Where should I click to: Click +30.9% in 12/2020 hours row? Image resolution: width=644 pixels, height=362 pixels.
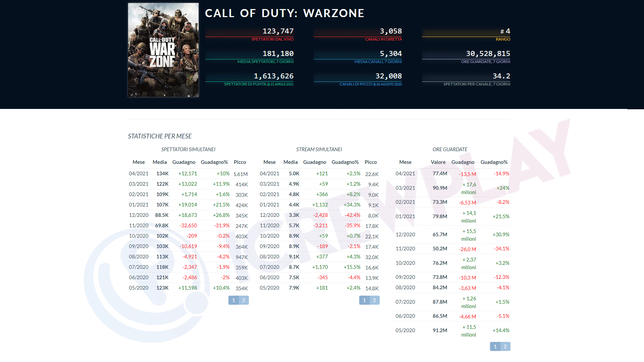coord(501,235)
